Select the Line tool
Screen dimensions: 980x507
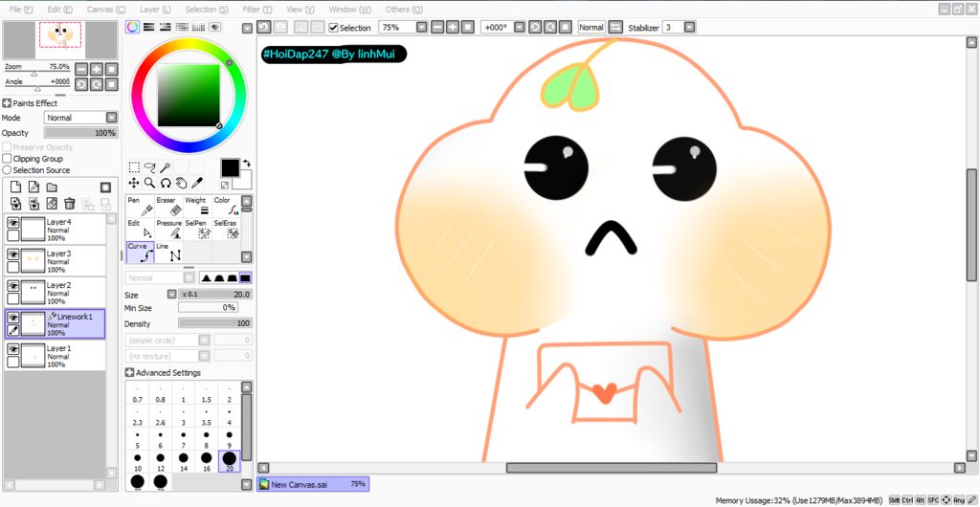point(169,253)
